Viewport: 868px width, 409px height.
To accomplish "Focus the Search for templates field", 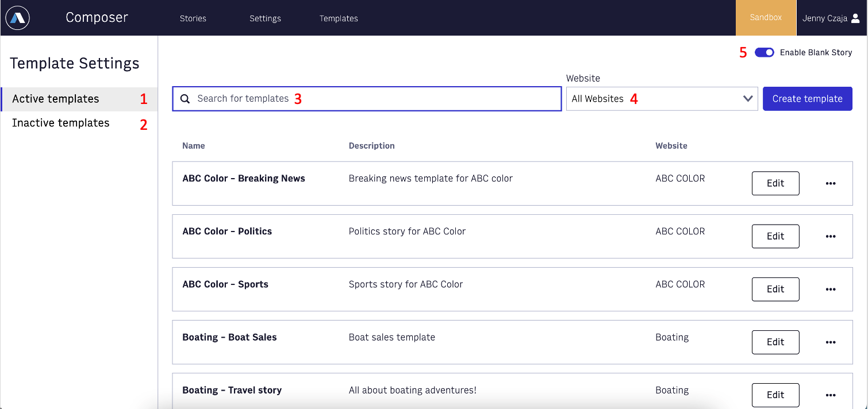I will coord(367,99).
